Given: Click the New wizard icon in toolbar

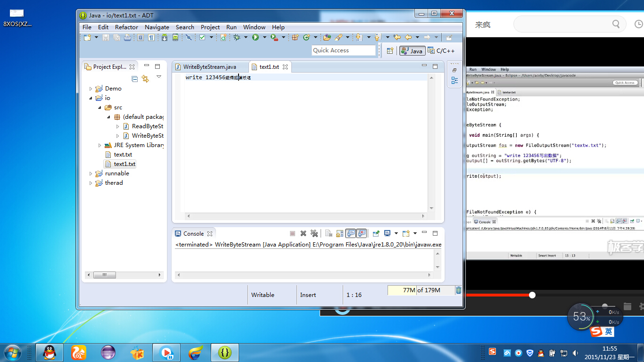Looking at the screenshot, I should [87, 37].
